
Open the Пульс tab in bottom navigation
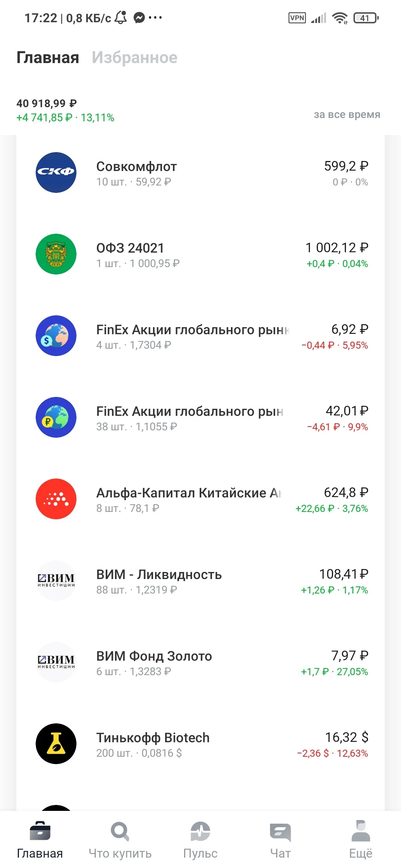[200, 840]
